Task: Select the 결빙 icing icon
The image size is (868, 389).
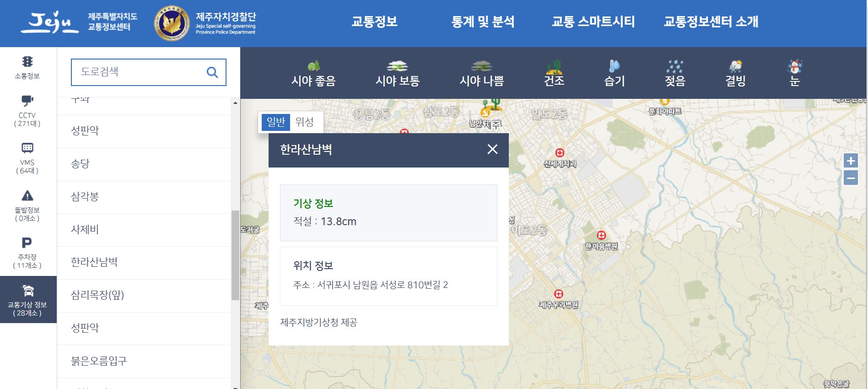Action: point(735,66)
